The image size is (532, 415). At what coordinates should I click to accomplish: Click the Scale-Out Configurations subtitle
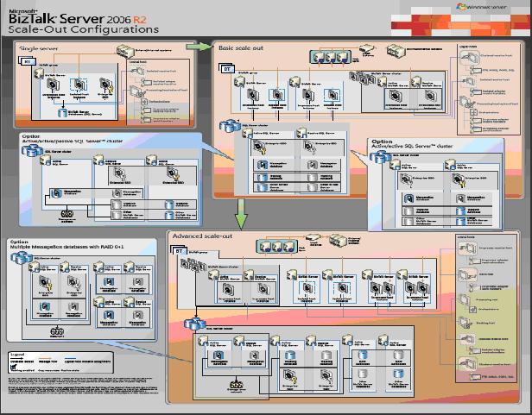coord(84,29)
